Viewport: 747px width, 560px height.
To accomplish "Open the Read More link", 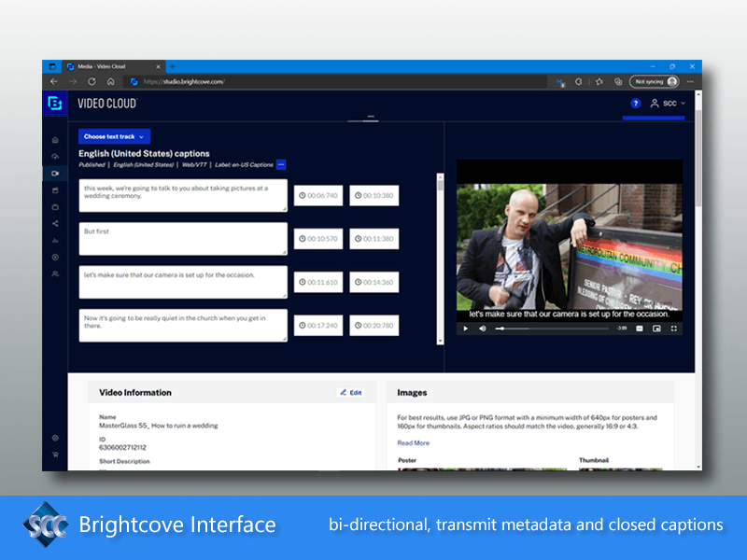I will [x=413, y=442].
